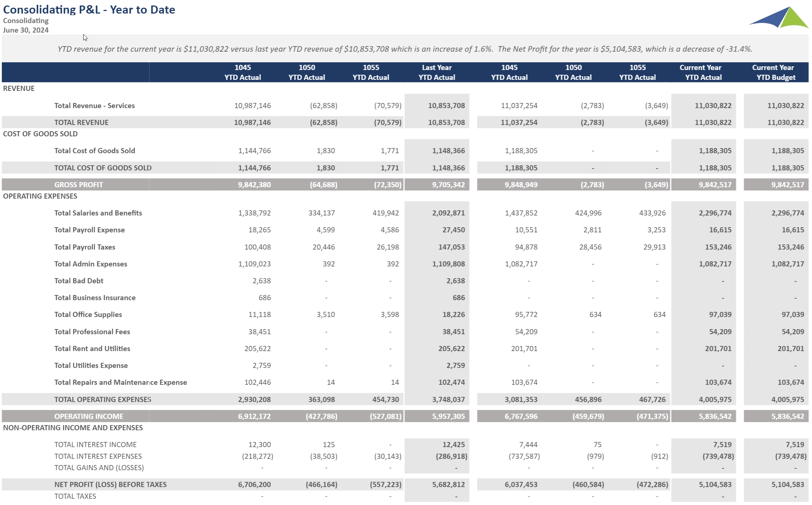Click the 3,081,353 total operating expenses value
This screenshot has width=812, height=505.
pyautogui.click(x=521, y=399)
